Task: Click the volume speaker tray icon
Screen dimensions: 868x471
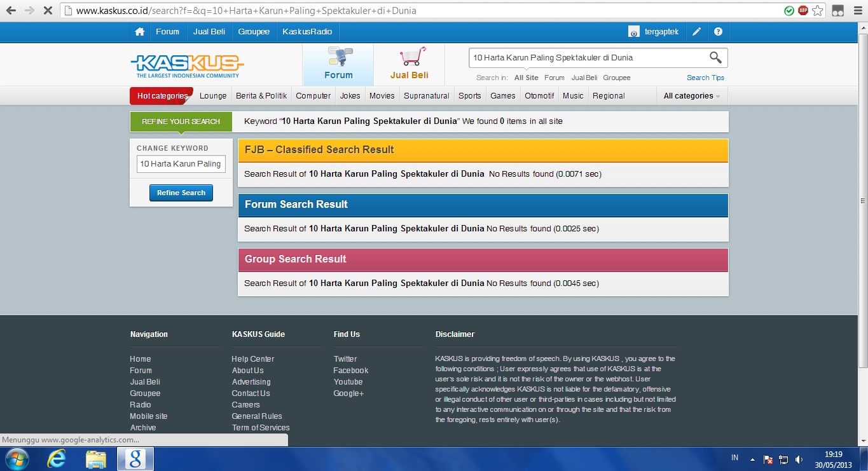Action: point(799,459)
